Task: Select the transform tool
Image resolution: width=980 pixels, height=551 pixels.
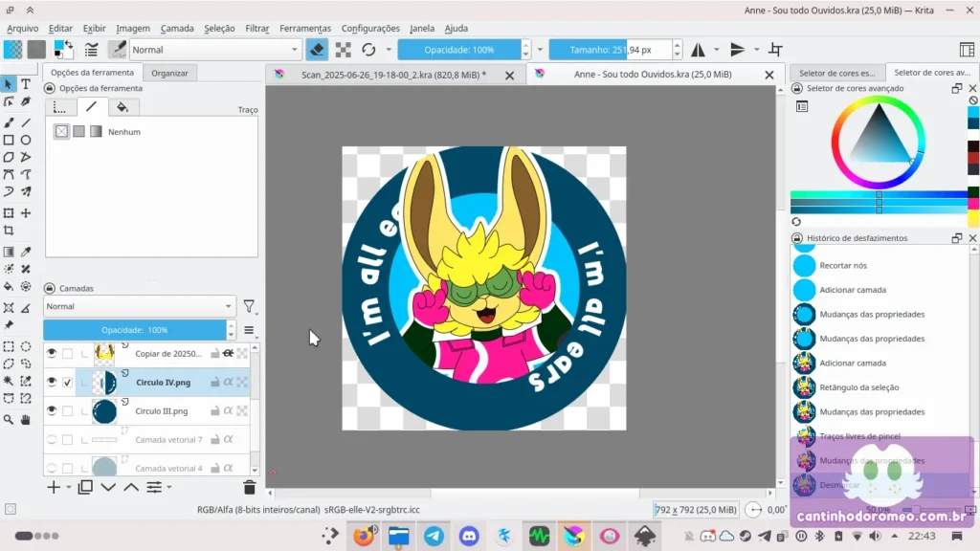Action: pos(8,213)
